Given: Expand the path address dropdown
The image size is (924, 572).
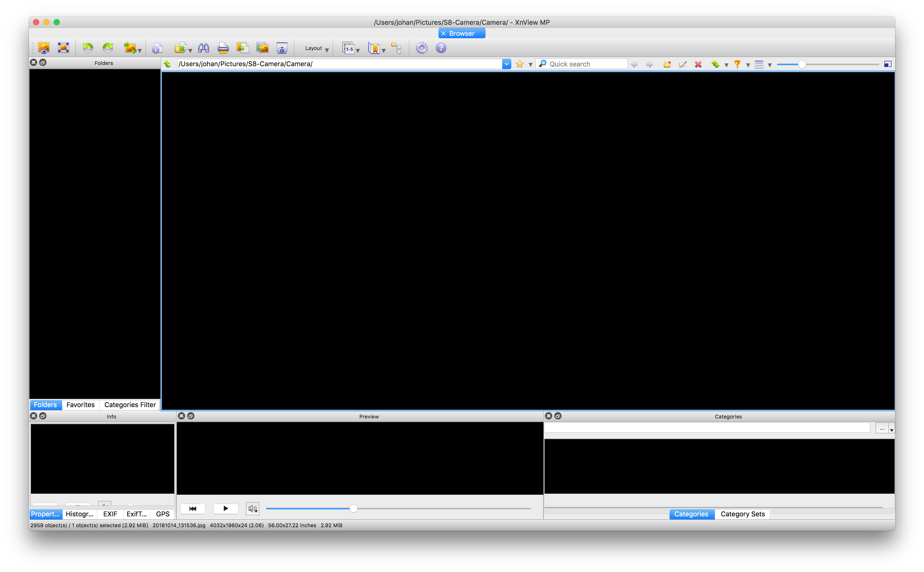Looking at the screenshot, I should coord(507,64).
